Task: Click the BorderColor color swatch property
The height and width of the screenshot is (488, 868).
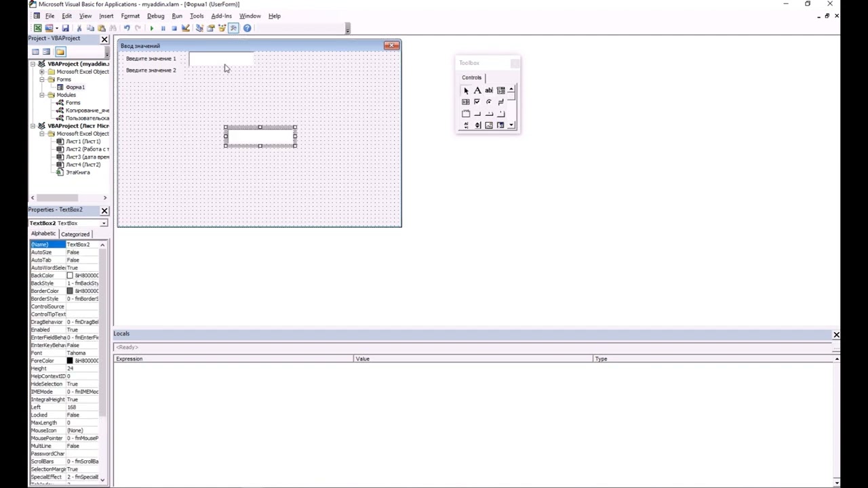Action: (69, 291)
